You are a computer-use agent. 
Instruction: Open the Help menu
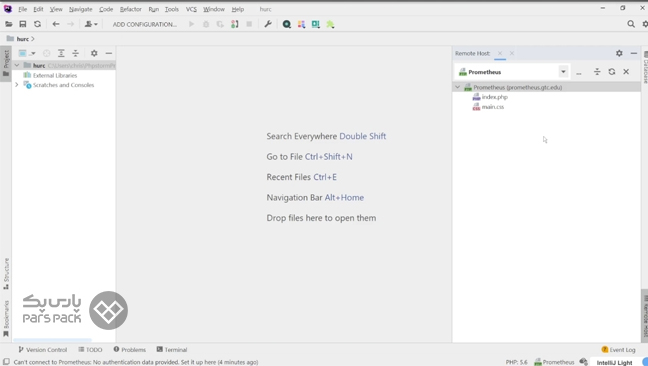click(237, 9)
